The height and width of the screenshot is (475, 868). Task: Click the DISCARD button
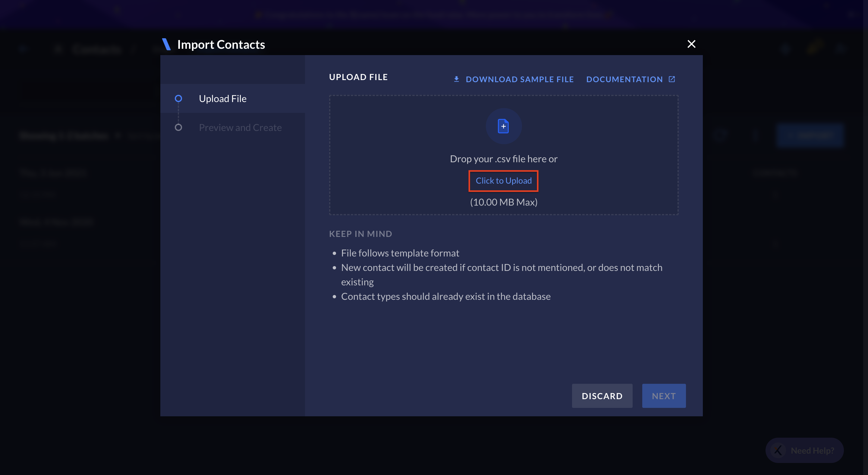pos(602,396)
